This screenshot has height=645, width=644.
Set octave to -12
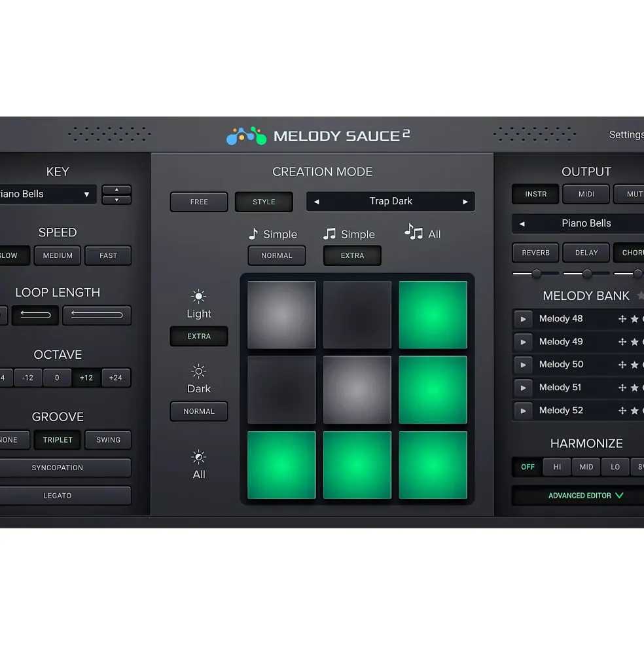[x=28, y=378]
